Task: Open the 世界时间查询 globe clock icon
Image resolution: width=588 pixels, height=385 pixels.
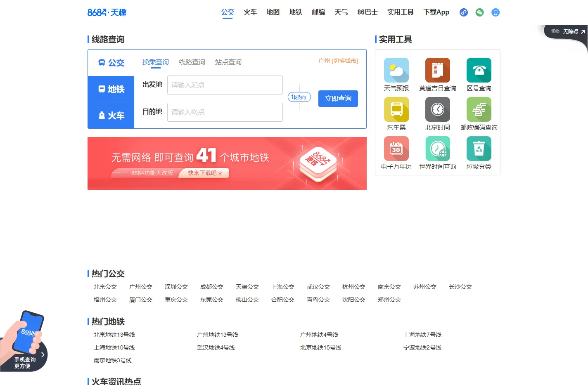Action: (438, 149)
